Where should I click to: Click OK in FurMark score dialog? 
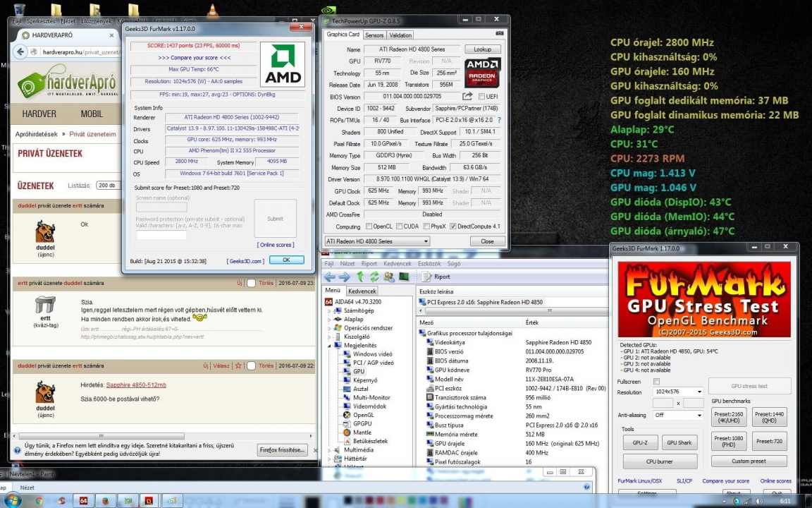(x=286, y=260)
